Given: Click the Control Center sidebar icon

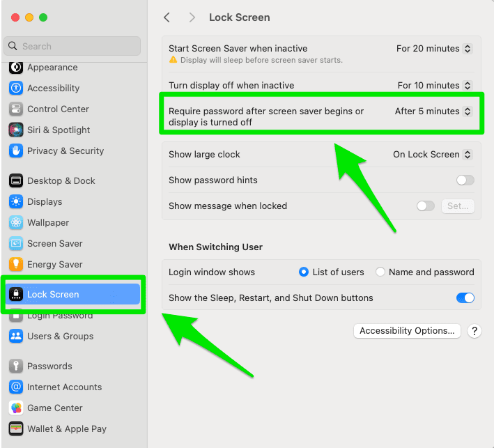Looking at the screenshot, I should pyautogui.click(x=15, y=109).
